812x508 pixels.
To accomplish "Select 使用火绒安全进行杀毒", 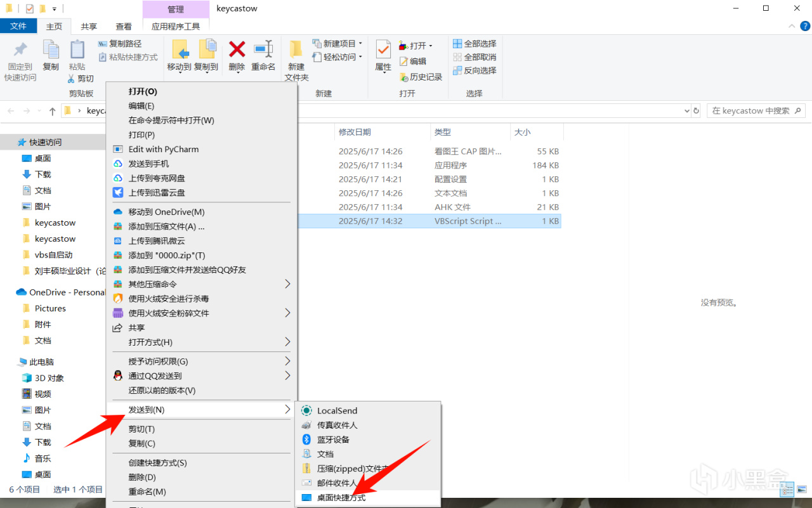I will click(x=201, y=299).
